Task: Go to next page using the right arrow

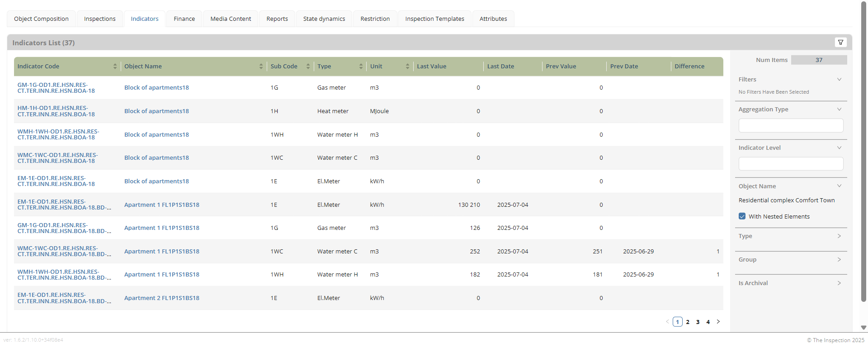Action: (718, 322)
